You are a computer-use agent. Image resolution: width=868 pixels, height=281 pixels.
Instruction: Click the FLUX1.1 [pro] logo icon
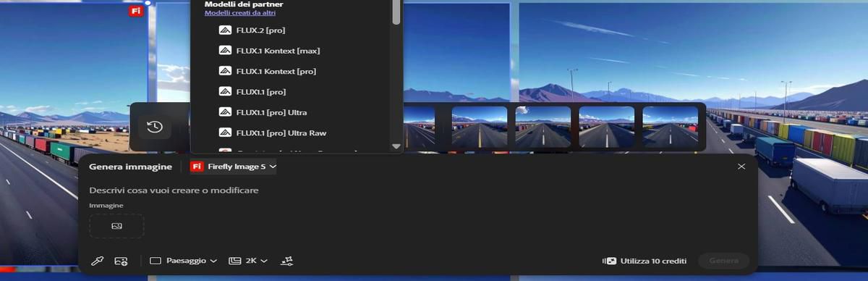pyautogui.click(x=224, y=92)
